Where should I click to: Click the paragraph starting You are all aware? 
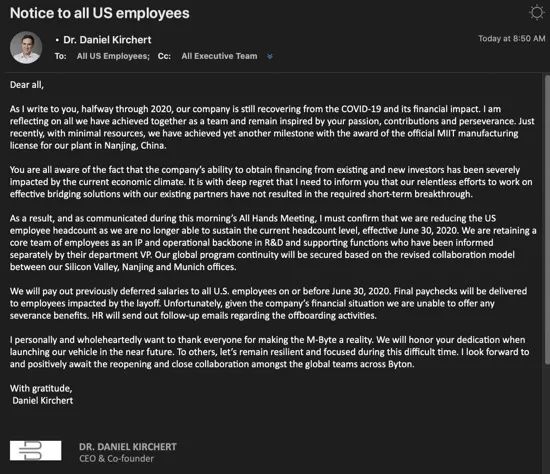click(271, 182)
